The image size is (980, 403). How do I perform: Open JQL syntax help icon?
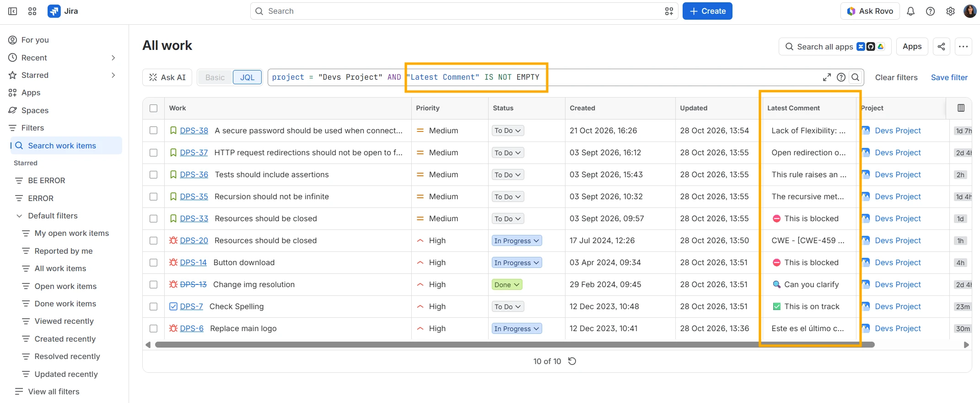[841, 77]
